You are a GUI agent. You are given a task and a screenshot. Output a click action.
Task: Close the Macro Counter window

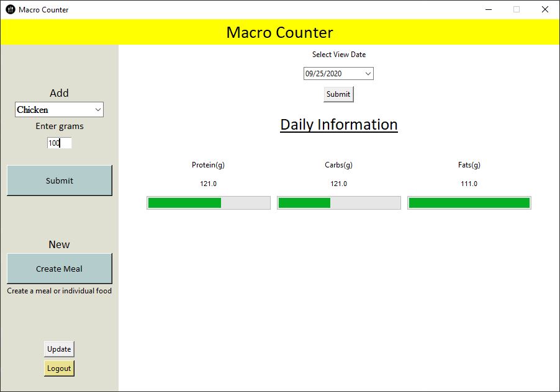[545, 10]
